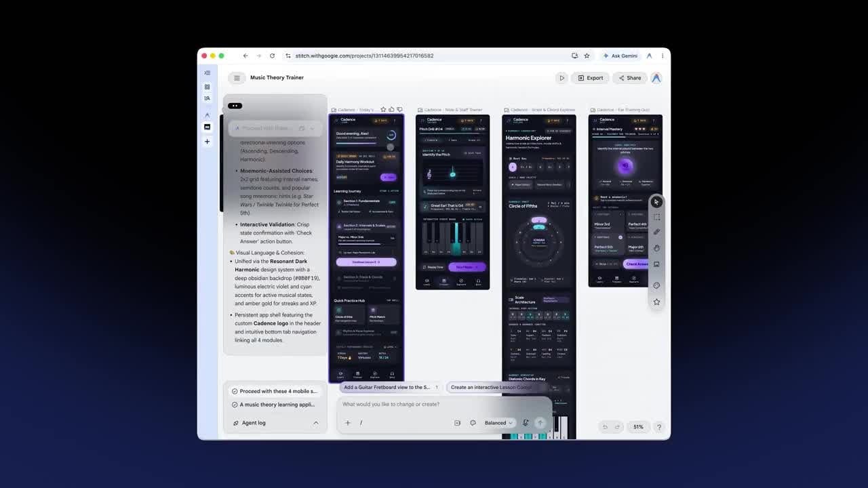Give thumbs up on Cadence Today's screen
Screen dimensions: 868x488
(x=391, y=109)
